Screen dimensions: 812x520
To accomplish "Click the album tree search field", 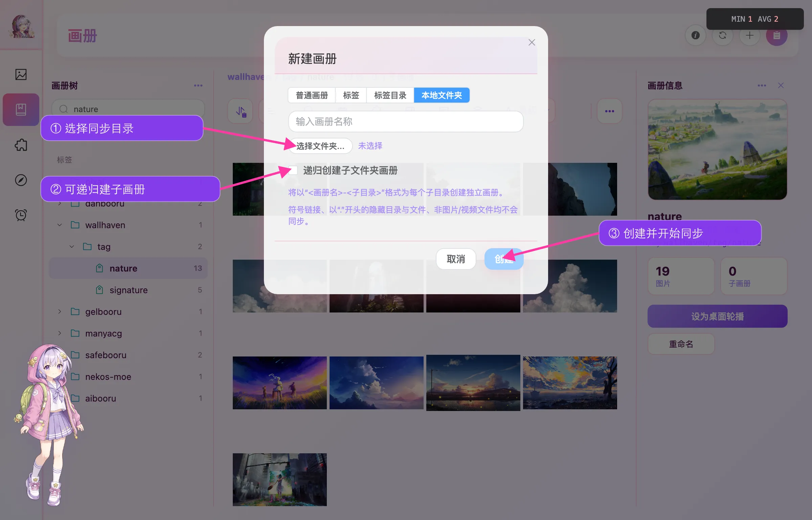I will 128,109.
